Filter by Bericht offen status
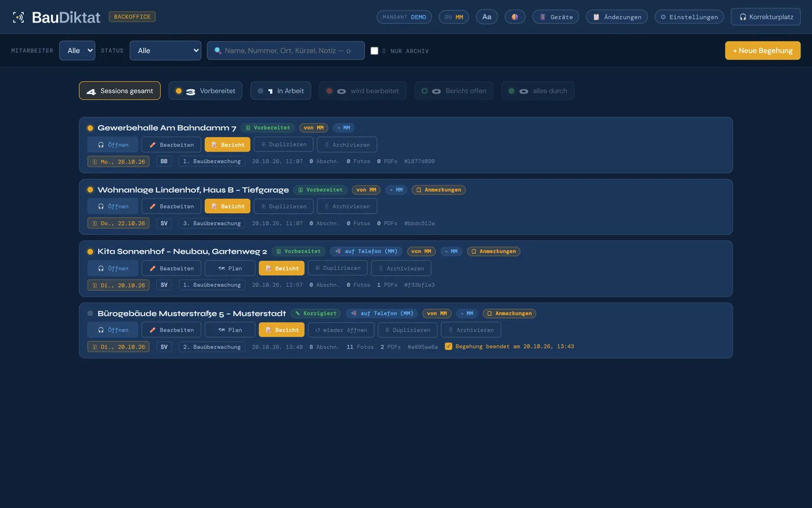Image resolution: width=812 pixels, height=508 pixels. click(454, 91)
